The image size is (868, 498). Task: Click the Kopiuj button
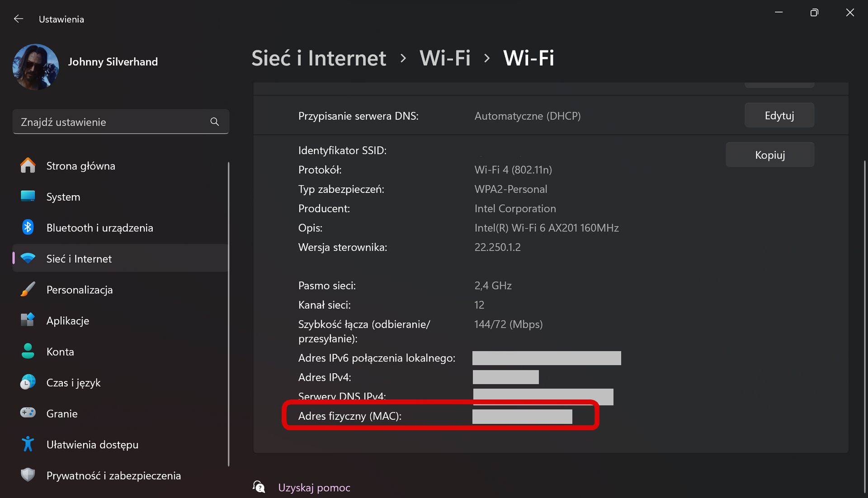[x=770, y=155]
